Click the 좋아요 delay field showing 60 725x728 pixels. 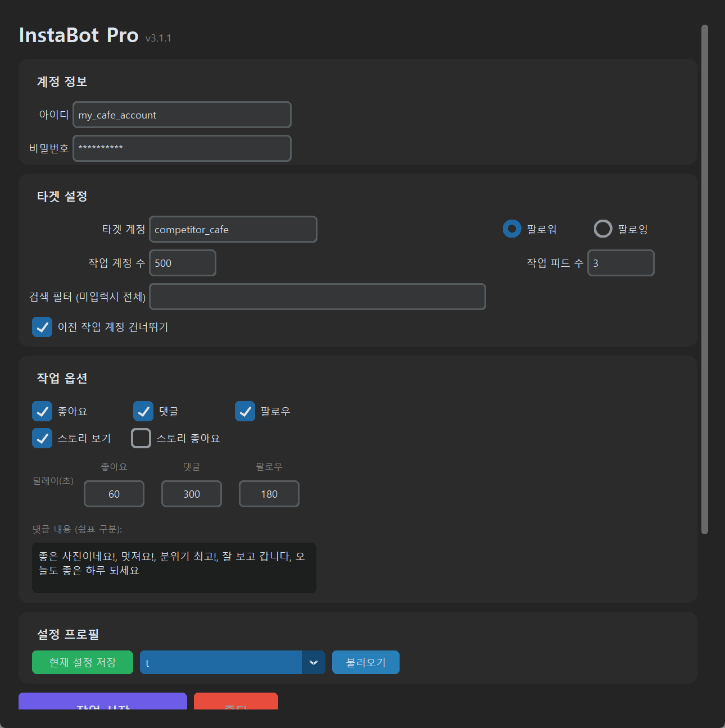pyautogui.click(x=114, y=494)
